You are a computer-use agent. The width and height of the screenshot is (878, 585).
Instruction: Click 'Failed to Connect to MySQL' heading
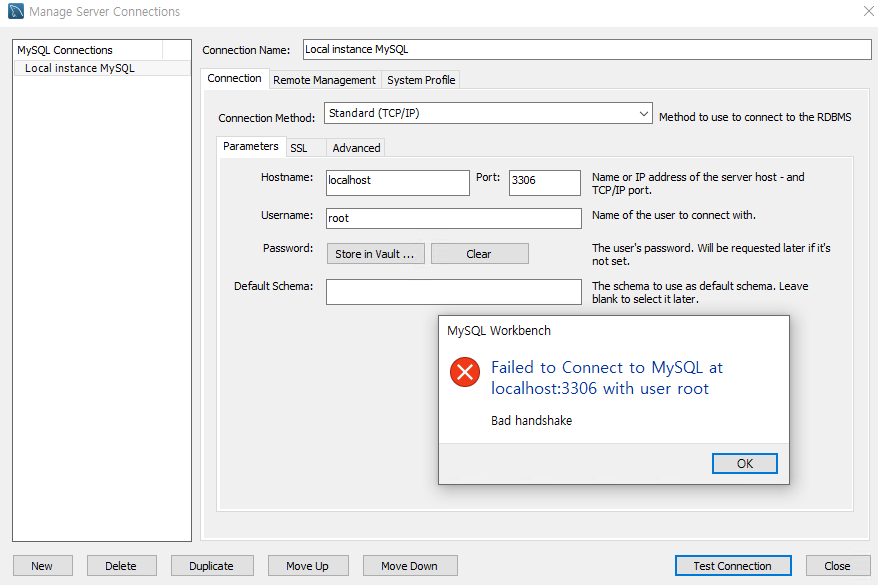[x=607, y=377]
